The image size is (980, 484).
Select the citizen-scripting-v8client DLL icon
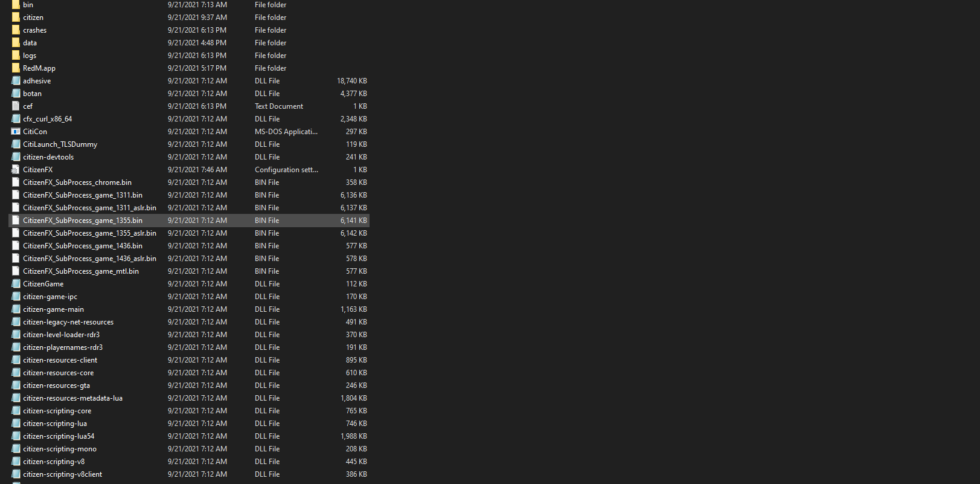pos(16,474)
